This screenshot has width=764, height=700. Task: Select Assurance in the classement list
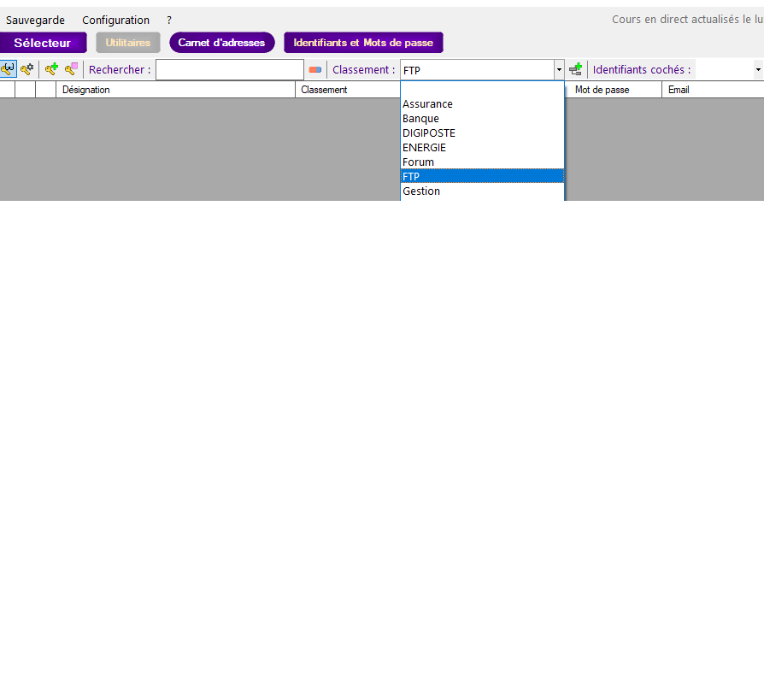(427, 104)
